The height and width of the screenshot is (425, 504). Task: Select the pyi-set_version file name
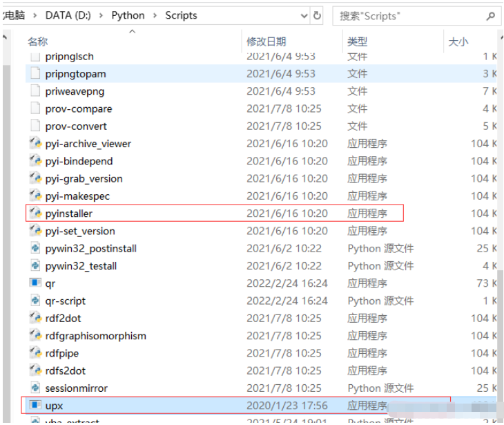(80, 231)
